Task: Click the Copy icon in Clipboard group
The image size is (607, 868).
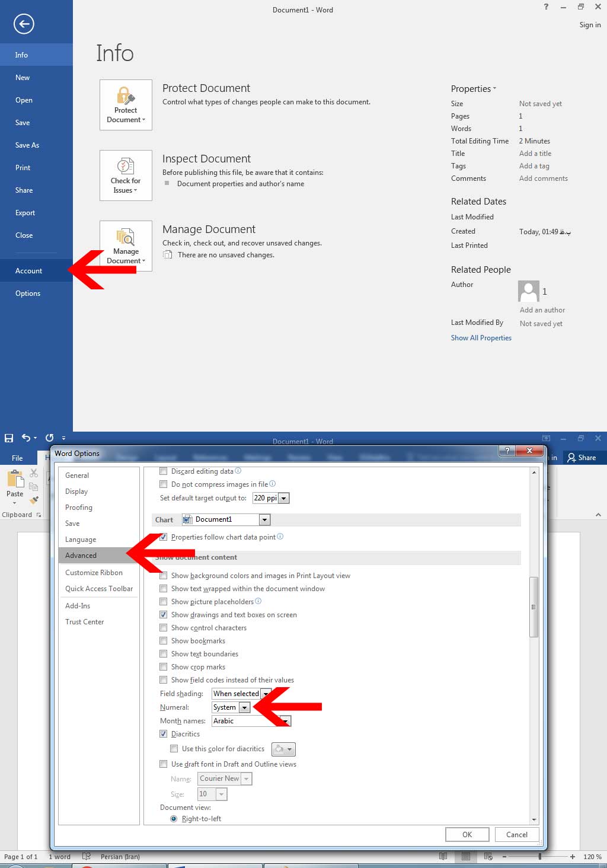Action: pos(34,487)
